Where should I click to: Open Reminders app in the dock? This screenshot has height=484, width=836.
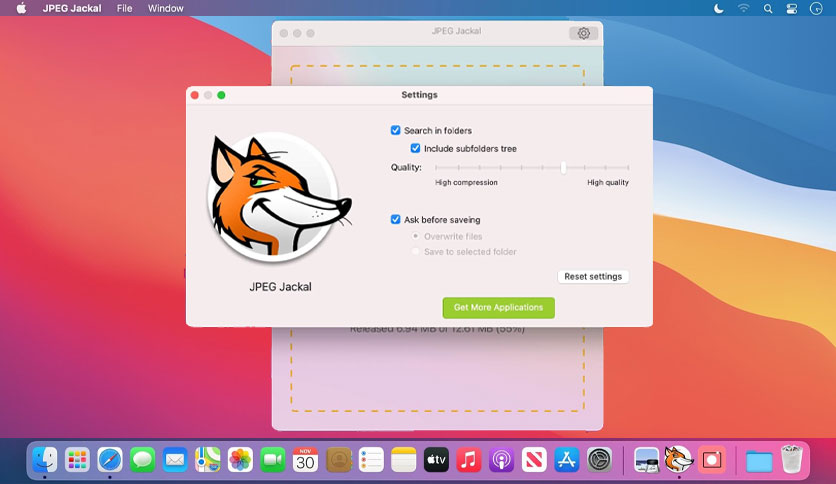(x=371, y=459)
